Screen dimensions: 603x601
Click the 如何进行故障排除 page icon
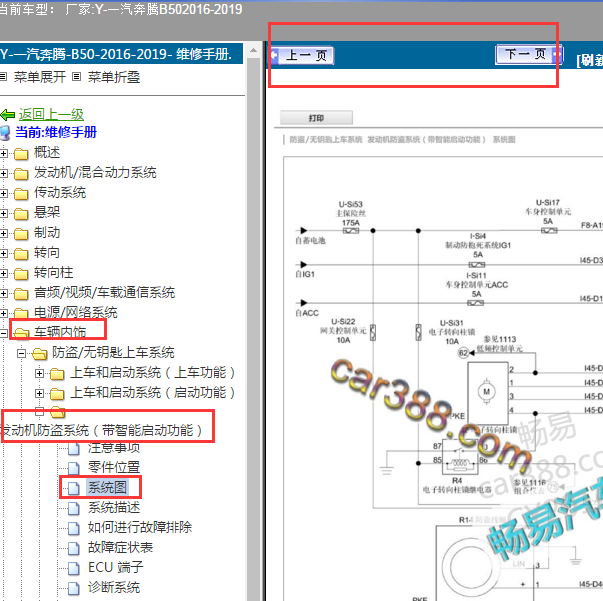coord(73,528)
